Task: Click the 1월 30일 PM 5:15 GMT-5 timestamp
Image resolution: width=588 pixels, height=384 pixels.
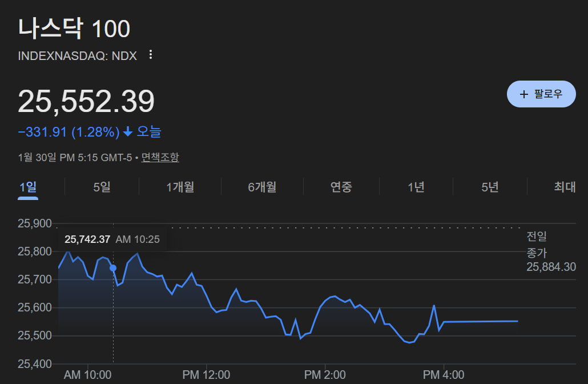Action: click(x=75, y=157)
